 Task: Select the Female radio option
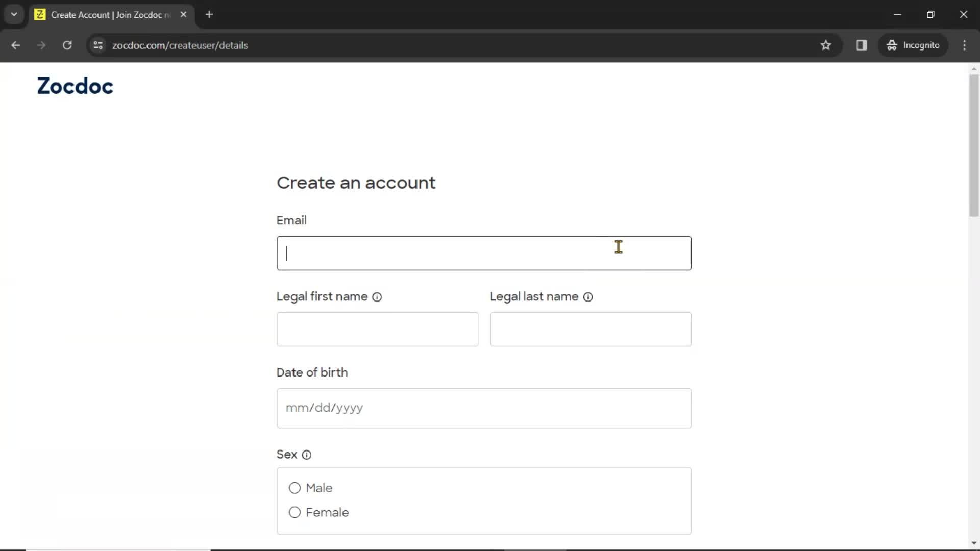pos(295,513)
